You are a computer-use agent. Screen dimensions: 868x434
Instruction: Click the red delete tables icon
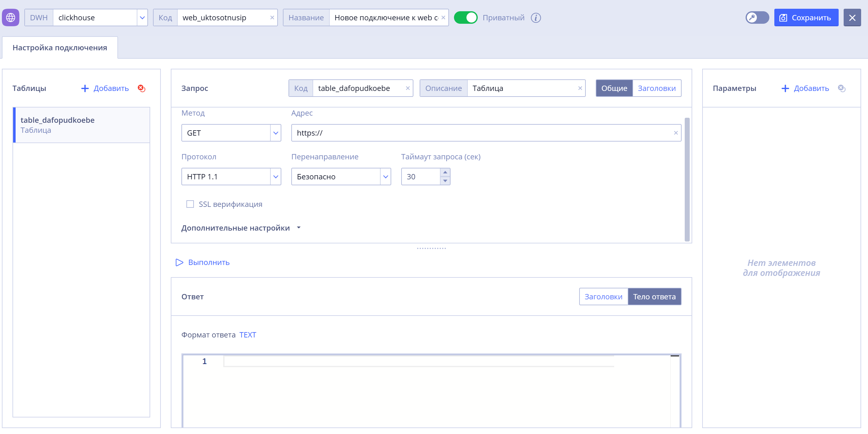coord(141,88)
